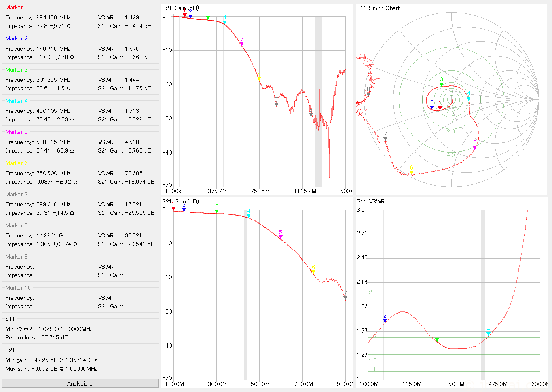Click impedance value 75.45 -j2.83 Ω
Image resolution: width=552 pixels, height=392 pixels.
55,119
